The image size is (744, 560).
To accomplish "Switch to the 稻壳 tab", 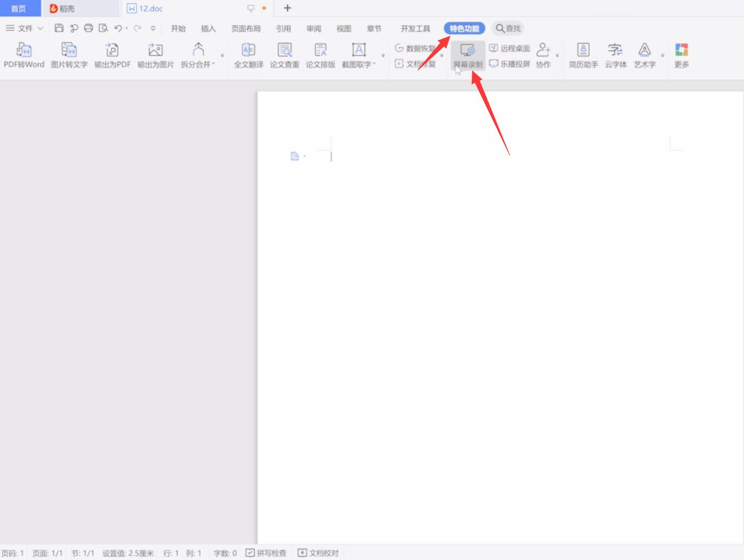I will [x=81, y=8].
